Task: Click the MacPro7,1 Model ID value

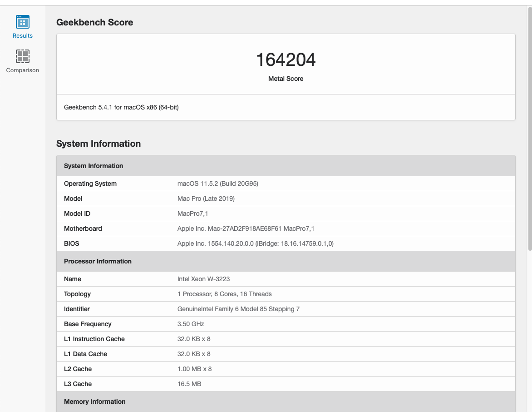Action: click(x=193, y=213)
